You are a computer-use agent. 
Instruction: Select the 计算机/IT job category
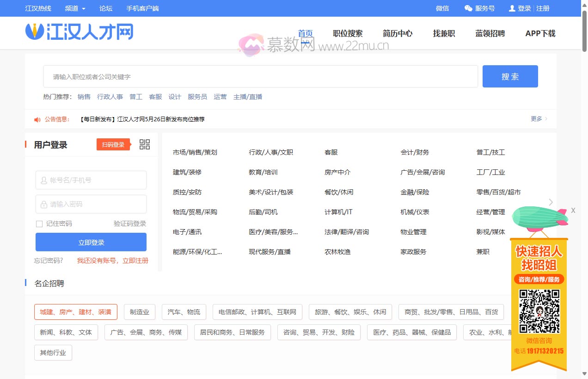338,212
